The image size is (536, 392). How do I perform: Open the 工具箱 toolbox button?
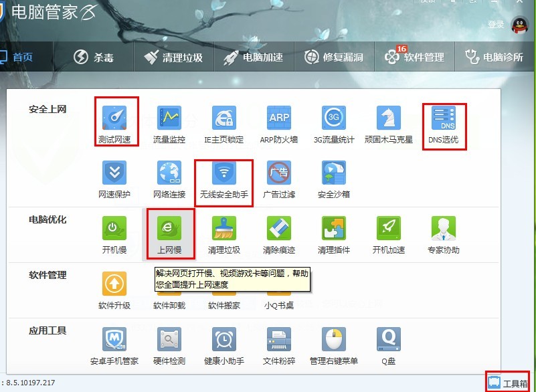point(508,383)
